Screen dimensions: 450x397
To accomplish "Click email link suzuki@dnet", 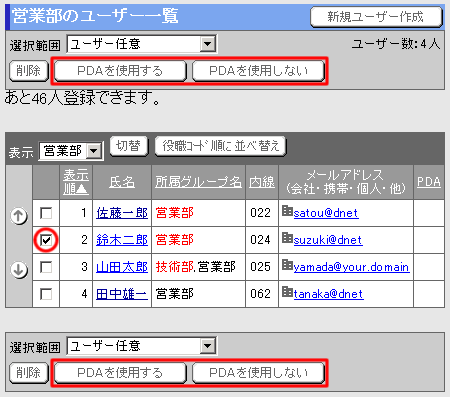I will (x=328, y=240).
